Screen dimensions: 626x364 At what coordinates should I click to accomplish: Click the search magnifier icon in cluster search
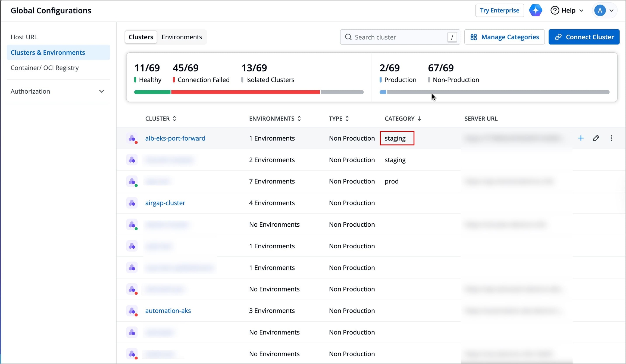pyautogui.click(x=348, y=37)
